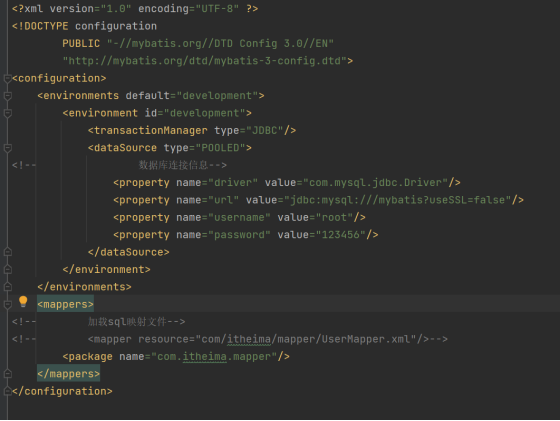Collapse the dataSource type="POOLED" fold marker
The width and height of the screenshot is (560, 421).
8,148
